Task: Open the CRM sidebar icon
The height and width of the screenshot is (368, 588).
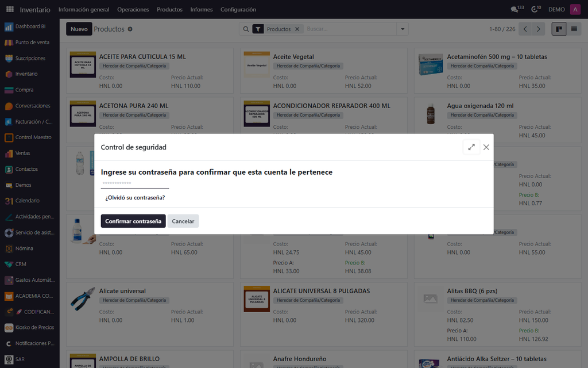Action: (9, 264)
